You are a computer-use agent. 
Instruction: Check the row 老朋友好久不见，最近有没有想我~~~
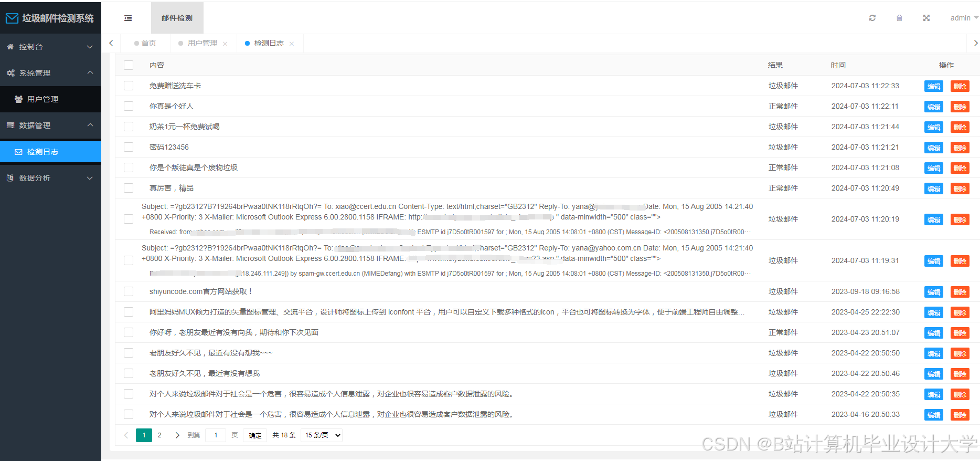tap(129, 353)
